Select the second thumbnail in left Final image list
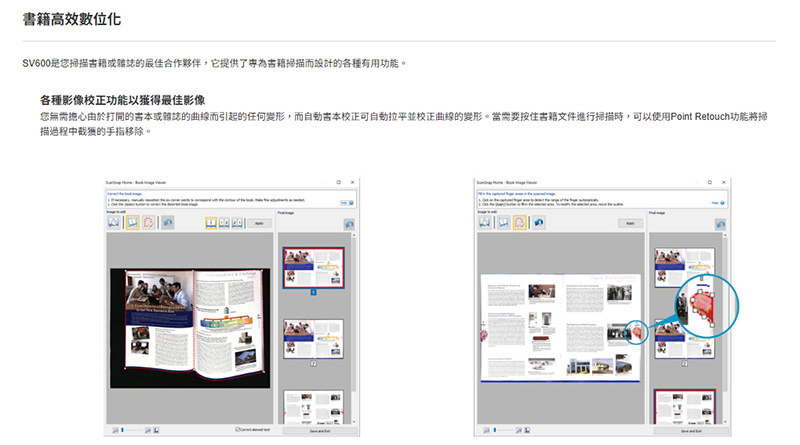800x445 pixels. pyautogui.click(x=314, y=339)
